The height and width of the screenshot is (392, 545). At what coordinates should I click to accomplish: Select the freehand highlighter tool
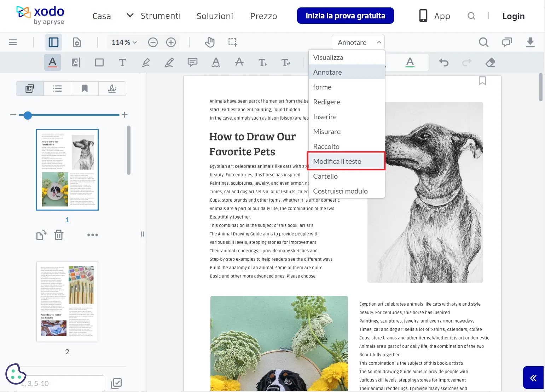146,63
